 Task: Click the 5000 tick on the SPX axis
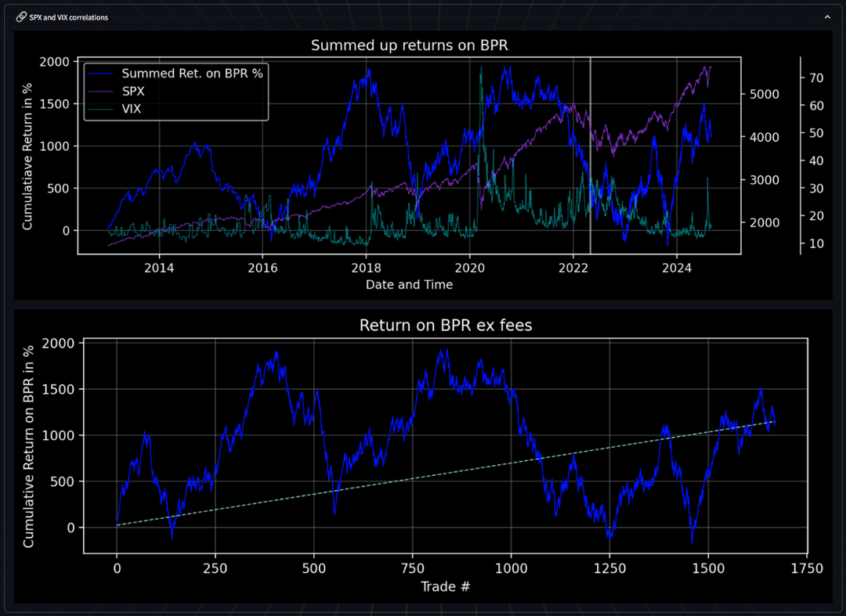(x=762, y=94)
